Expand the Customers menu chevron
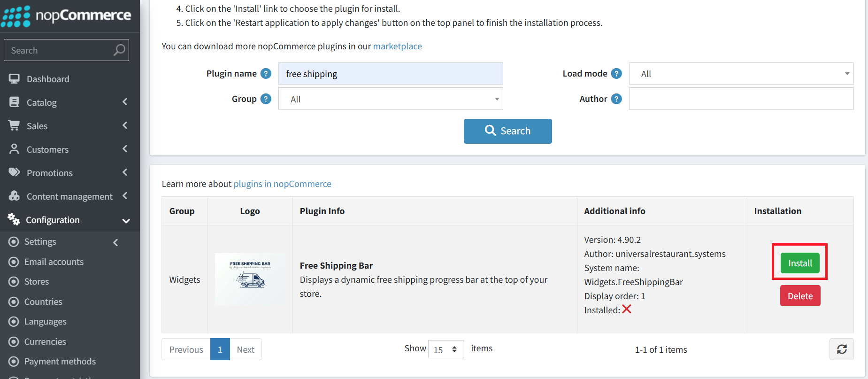Viewport: 868px width, 379px height. (x=125, y=149)
